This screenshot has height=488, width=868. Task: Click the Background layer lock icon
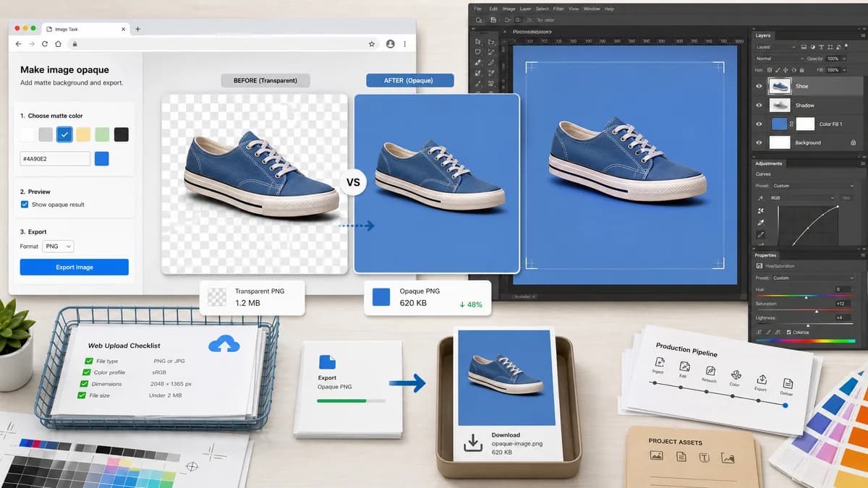coord(854,142)
